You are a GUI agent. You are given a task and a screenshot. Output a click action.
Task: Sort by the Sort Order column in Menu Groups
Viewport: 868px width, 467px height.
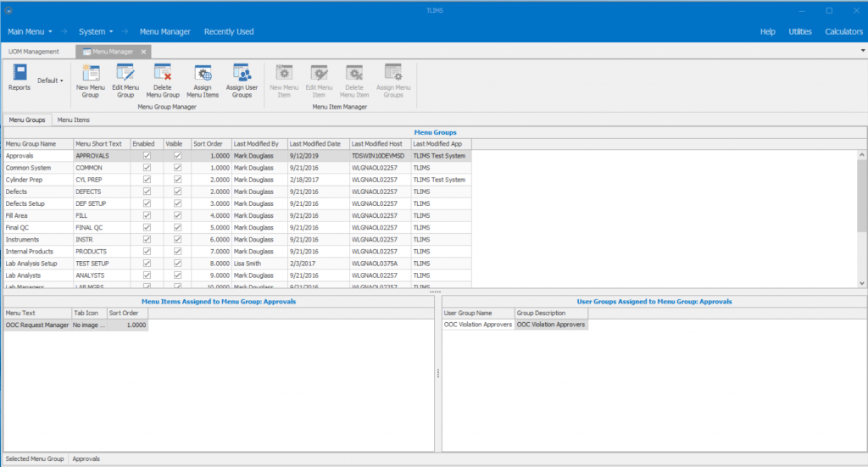[x=211, y=144]
